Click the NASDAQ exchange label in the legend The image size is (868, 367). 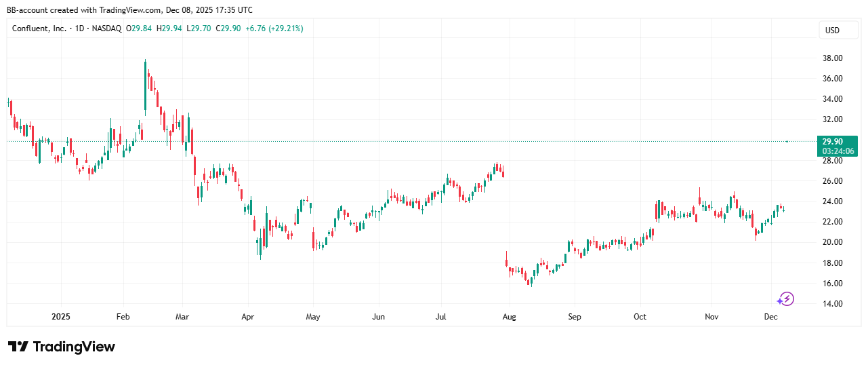pos(106,28)
